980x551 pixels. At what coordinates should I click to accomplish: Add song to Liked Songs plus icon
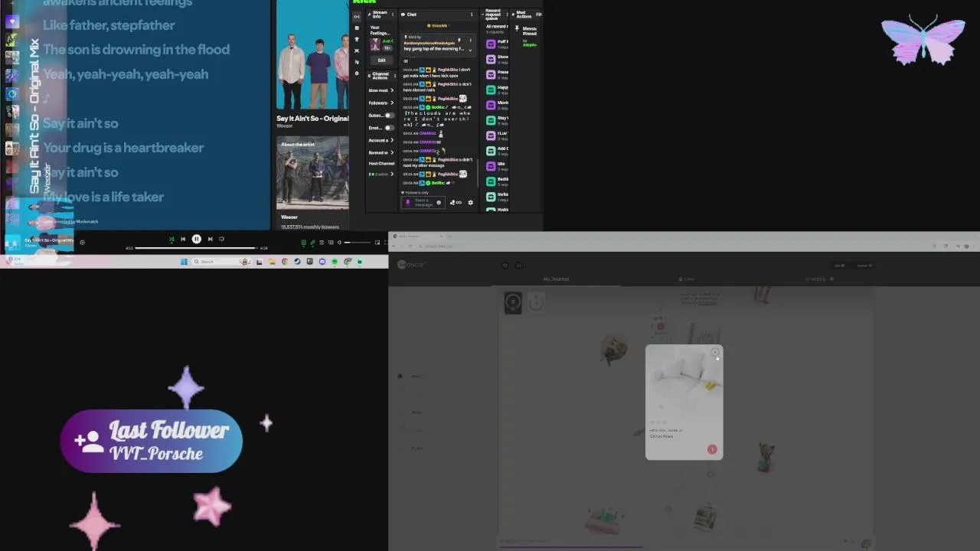[x=82, y=243]
